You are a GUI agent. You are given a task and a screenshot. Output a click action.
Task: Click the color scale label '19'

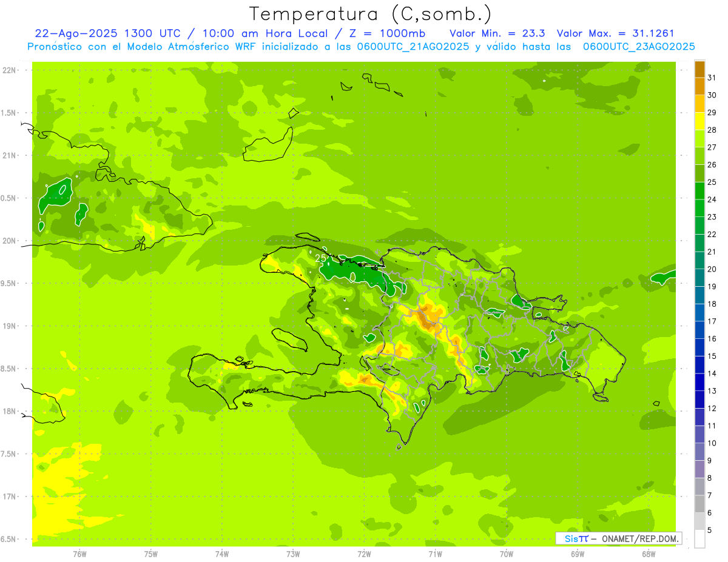pos(712,286)
